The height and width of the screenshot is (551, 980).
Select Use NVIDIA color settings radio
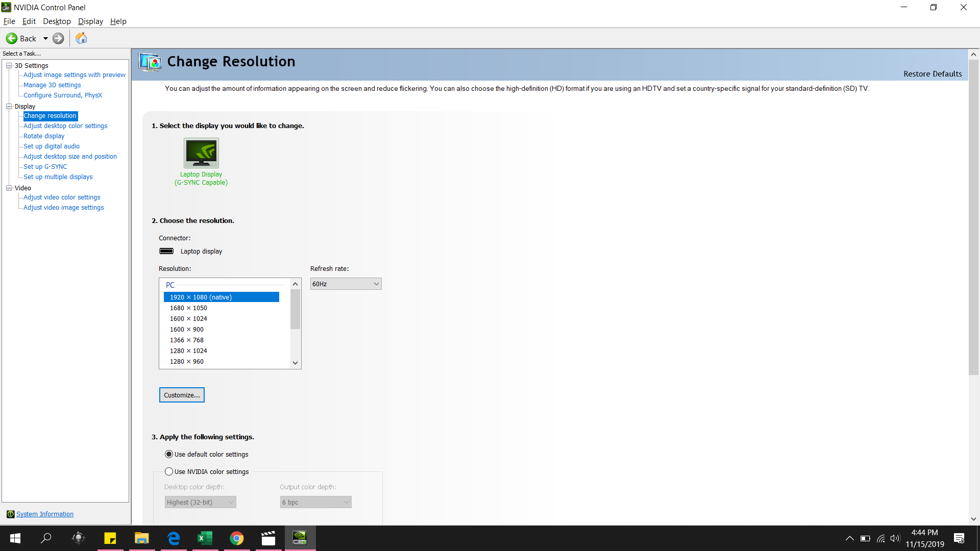pos(169,471)
